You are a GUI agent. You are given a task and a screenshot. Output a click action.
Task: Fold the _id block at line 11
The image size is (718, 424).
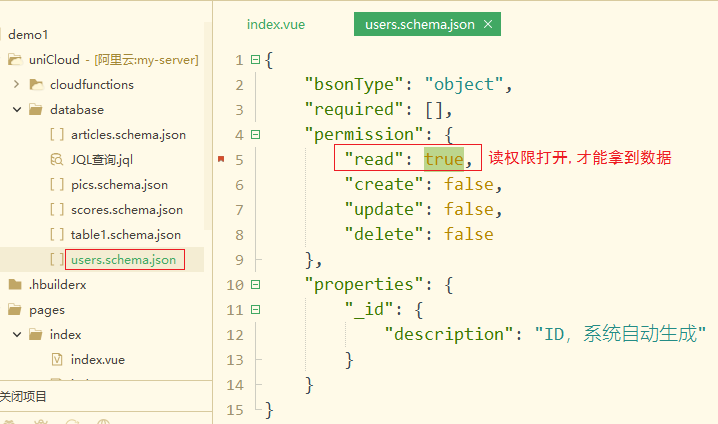[x=256, y=310]
